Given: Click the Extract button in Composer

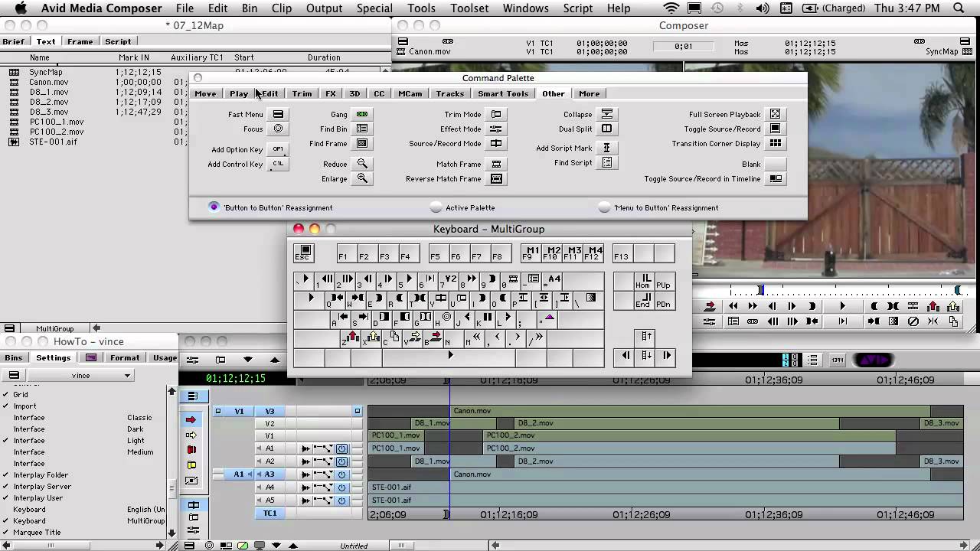Looking at the screenshot, I should [953, 306].
